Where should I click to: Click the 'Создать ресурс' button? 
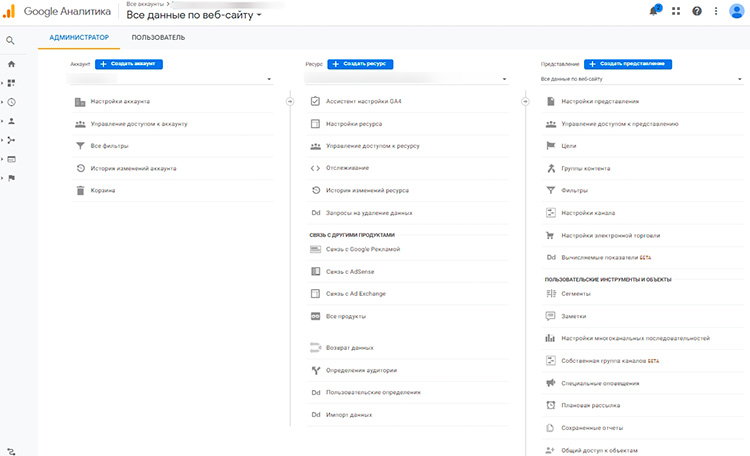(x=360, y=63)
